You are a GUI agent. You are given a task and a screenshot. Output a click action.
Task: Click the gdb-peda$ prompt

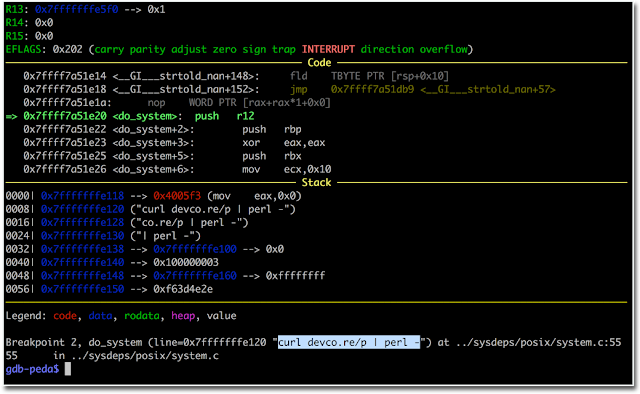32,369
